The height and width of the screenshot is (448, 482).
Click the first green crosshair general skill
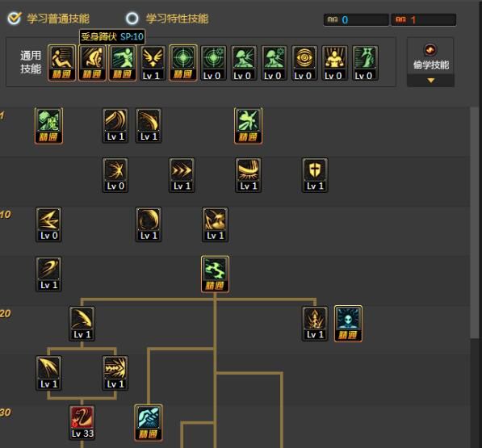183,63
